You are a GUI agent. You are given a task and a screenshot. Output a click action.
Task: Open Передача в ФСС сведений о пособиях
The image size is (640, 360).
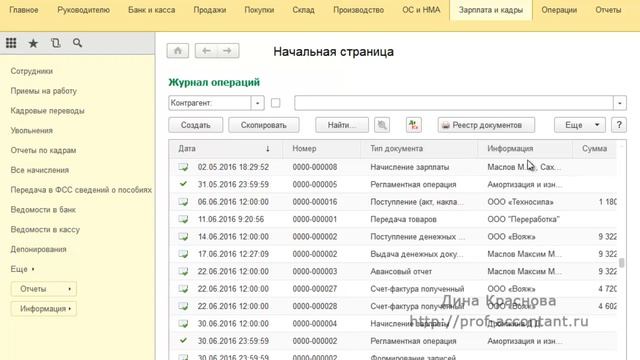[81, 190]
